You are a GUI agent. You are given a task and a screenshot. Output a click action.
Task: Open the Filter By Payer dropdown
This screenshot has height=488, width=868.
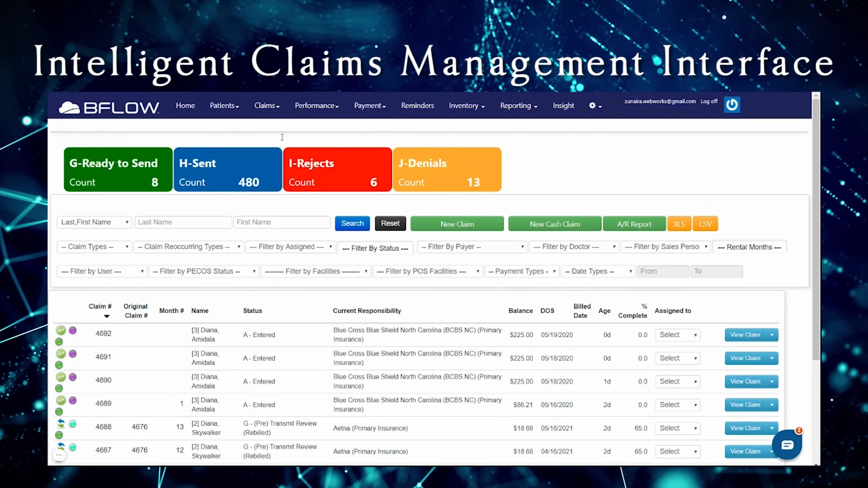click(x=472, y=247)
